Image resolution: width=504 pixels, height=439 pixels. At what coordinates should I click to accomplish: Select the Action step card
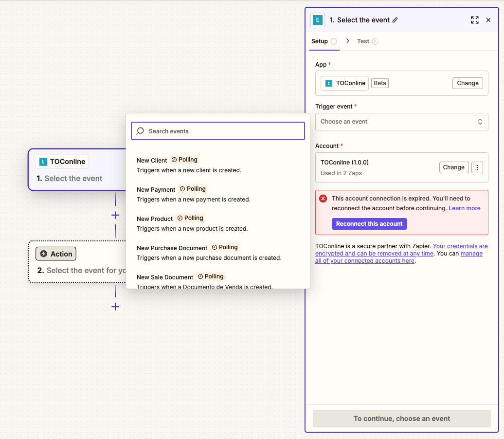77,262
